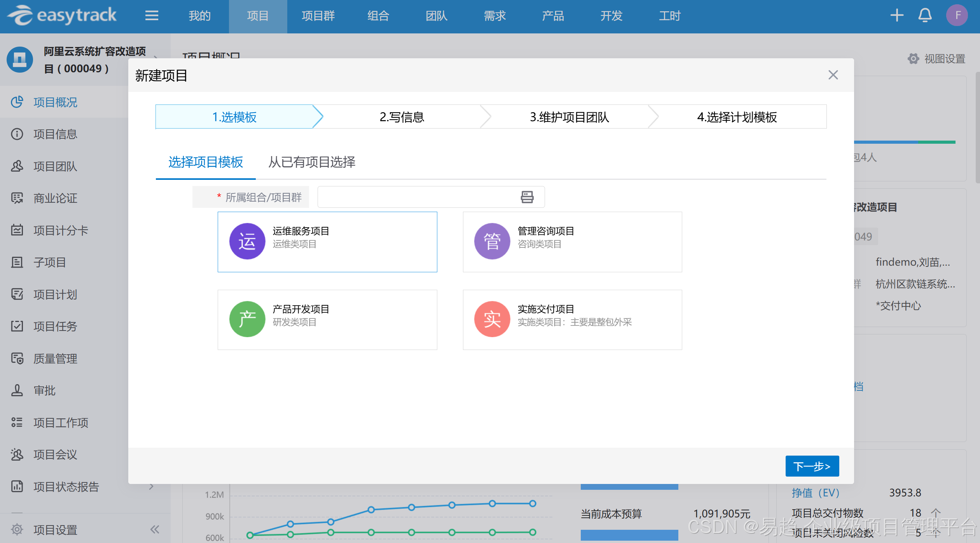The height and width of the screenshot is (543, 980).
Task: Open notifications bell icon
Action: click(925, 16)
